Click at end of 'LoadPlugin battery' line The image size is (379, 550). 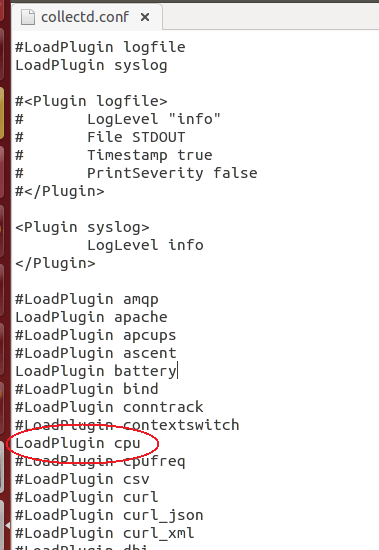[x=178, y=371]
